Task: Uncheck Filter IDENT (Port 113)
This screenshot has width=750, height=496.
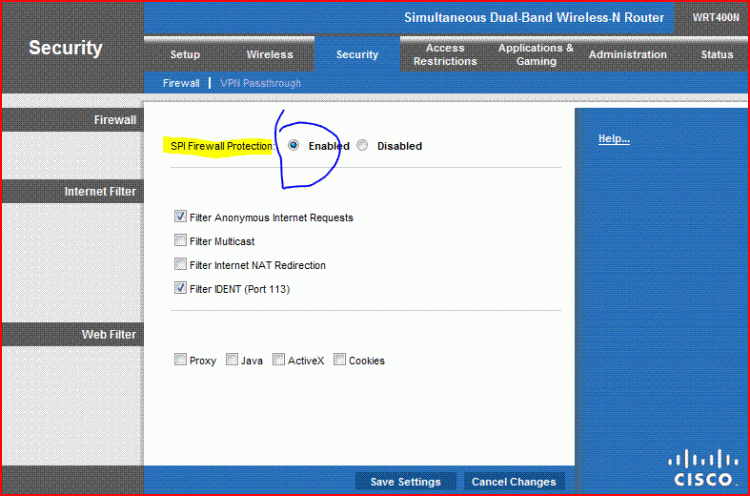Action: [x=180, y=288]
